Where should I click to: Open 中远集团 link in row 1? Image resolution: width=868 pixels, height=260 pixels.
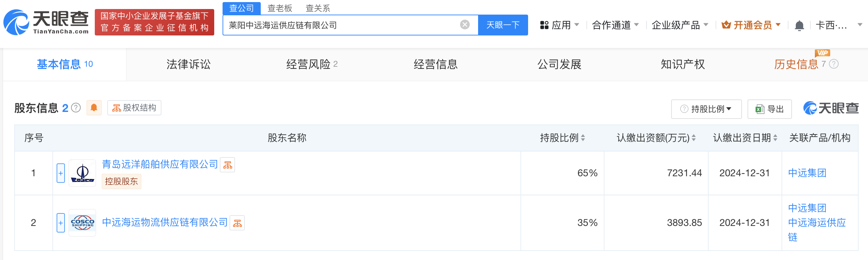pyautogui.click(x=807, y=173)
